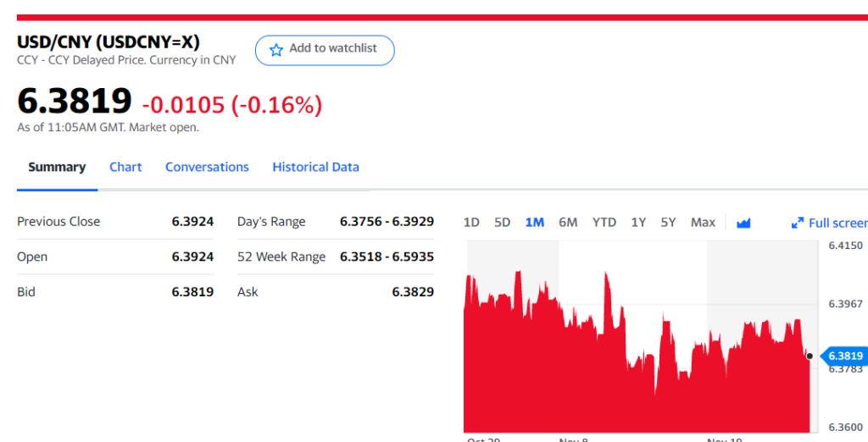This screenshot has height=442, width=868.
Task: Show year-to-date with YTD
Action: 604,223
